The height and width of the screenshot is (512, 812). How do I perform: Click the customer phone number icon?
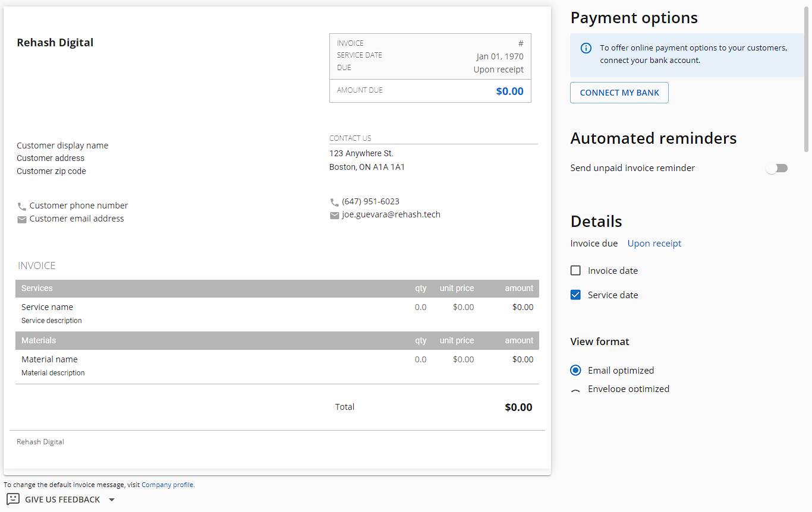coord(21,206)
